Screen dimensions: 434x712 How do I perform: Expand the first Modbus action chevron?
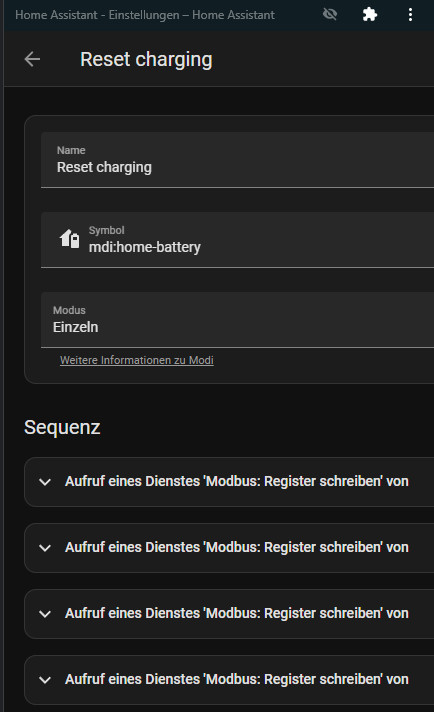pos(45,482)
